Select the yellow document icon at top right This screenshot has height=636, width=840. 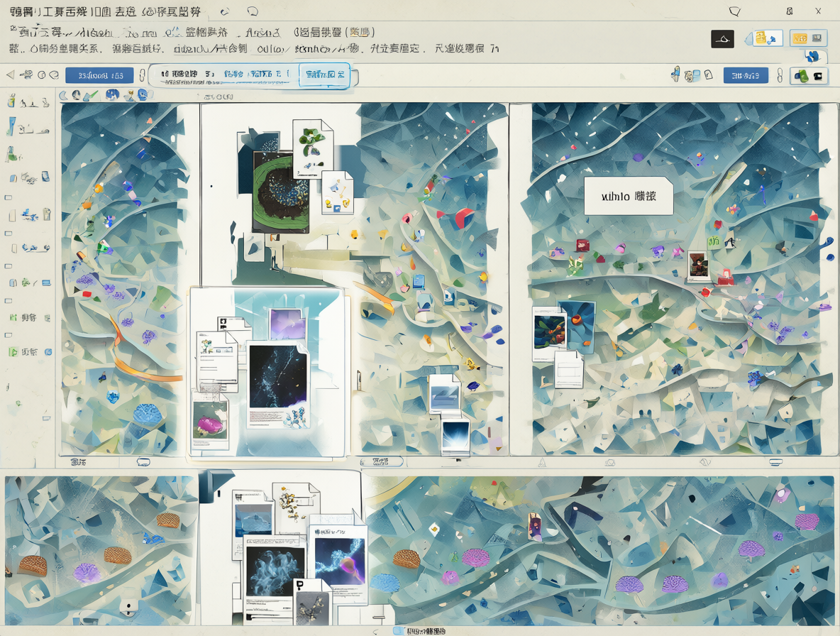[x=761, y=38]
